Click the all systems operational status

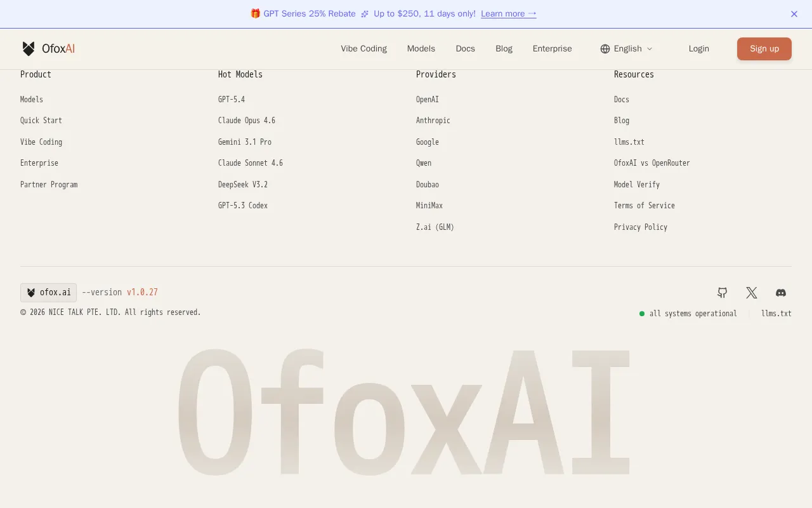tap(688, 314)
